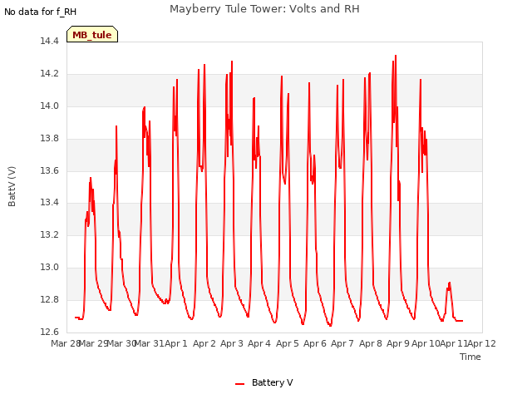Click the 'Apr 3' x-axis date label
The image size is (532, 399).
[232, 343]
